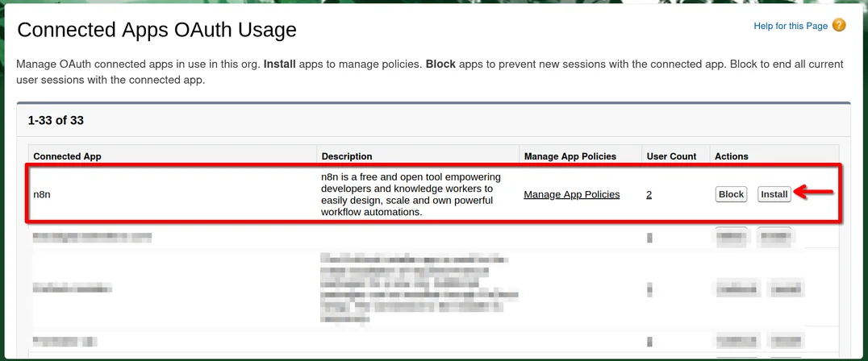The width and height of the screenshot is (868, 361).
Task: Click the Connected App column header
Action: [x=67, y=156]
